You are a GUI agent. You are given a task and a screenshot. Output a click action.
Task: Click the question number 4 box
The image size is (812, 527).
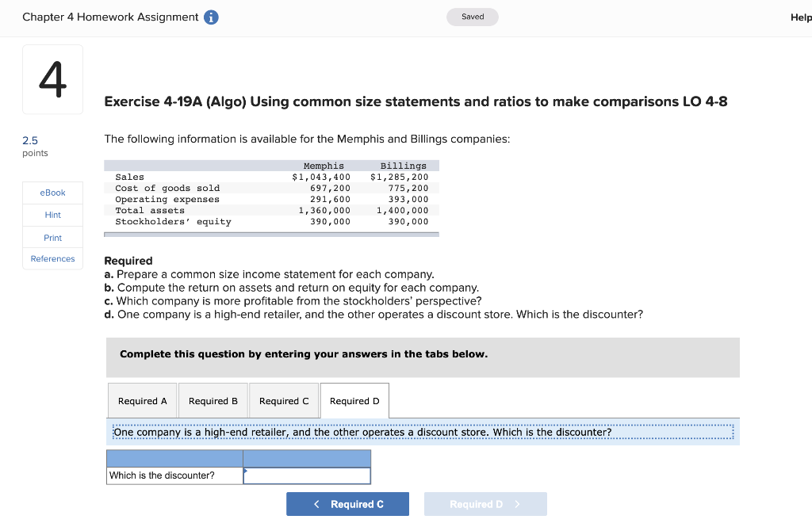52,78
